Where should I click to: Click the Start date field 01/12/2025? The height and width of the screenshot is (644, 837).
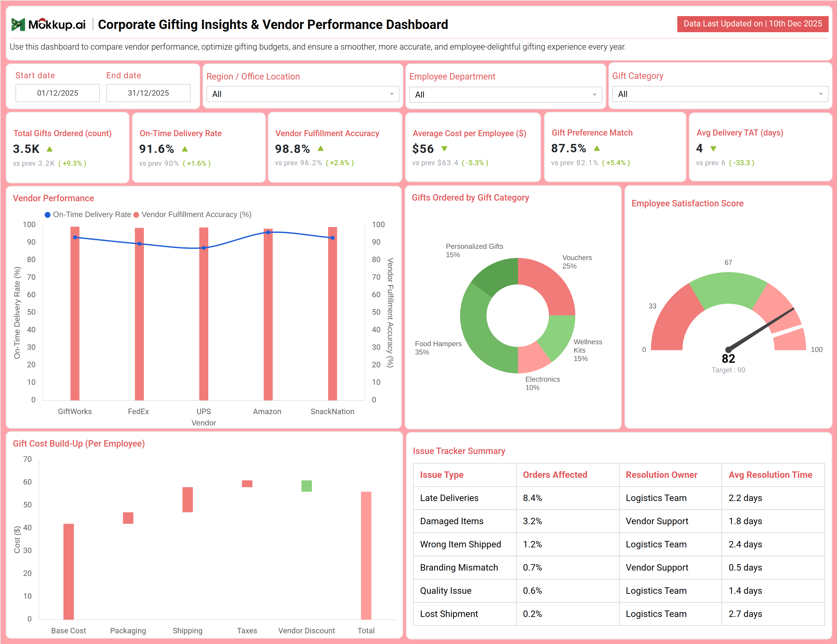58,93
